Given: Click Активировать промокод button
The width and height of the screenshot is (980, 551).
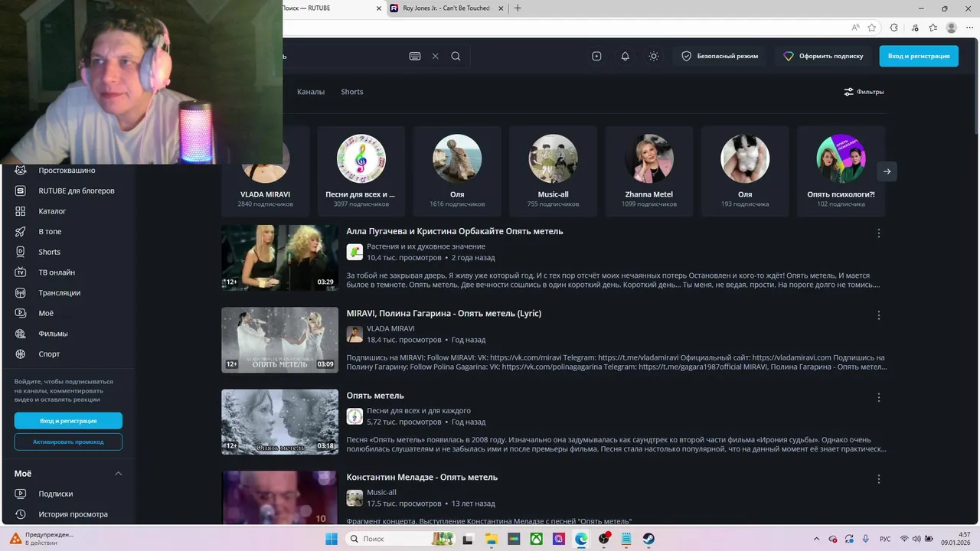Looking at the screenshot, I should [x=68, y=442].
